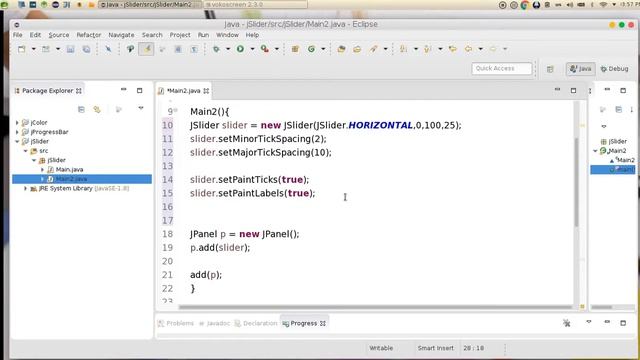
Task: Toggle Block Selection Mode button
Action: pyautogui.click(x=178, y=49)
